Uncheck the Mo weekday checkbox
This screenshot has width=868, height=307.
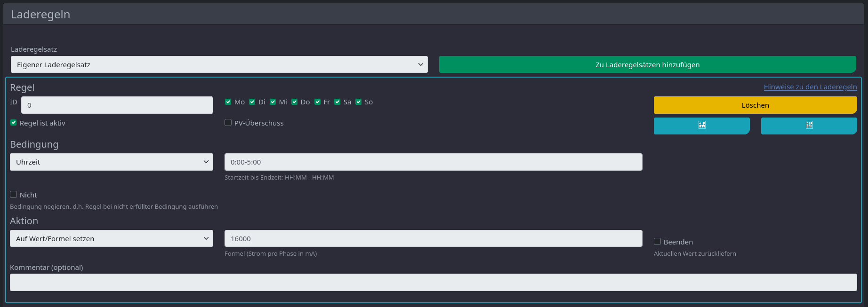click(x=228, y=102)
